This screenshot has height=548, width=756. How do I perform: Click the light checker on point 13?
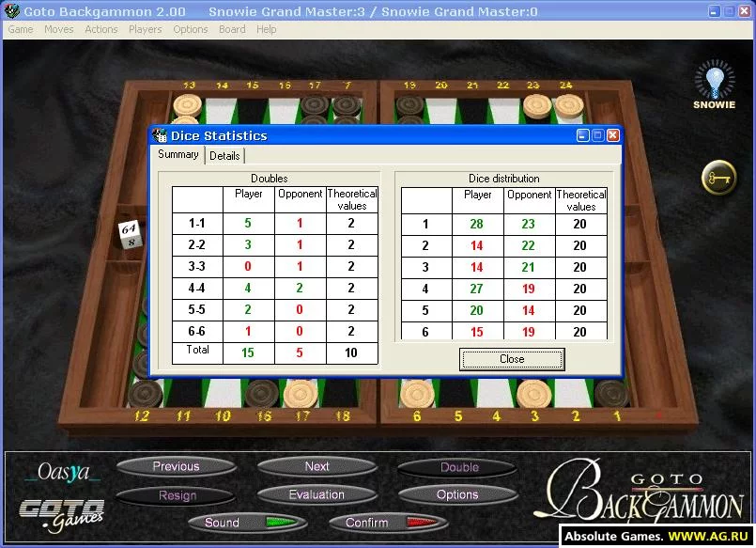[x=188, y=105]
